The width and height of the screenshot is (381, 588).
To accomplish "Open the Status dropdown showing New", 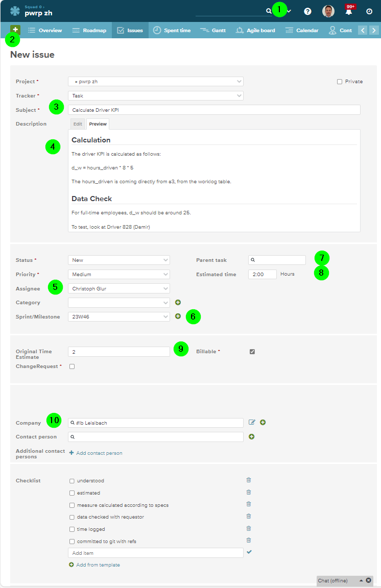I will pyautogui.click(x=118, y=260).
